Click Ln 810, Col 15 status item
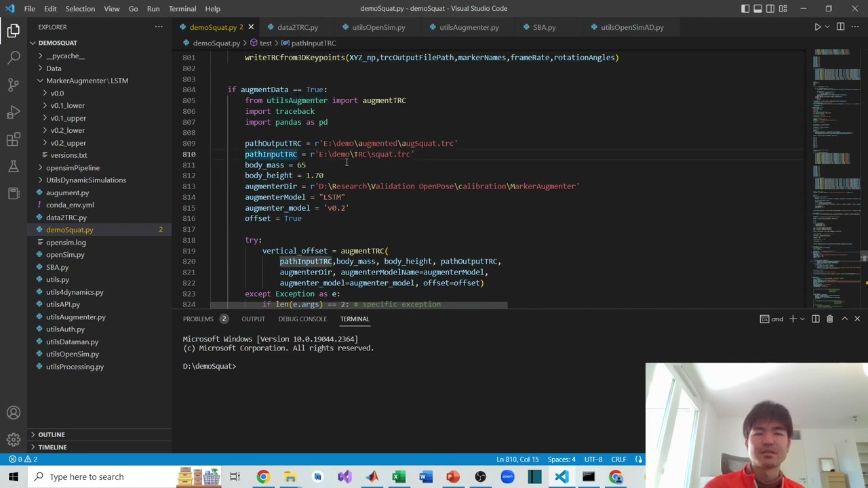 (517, 460)
